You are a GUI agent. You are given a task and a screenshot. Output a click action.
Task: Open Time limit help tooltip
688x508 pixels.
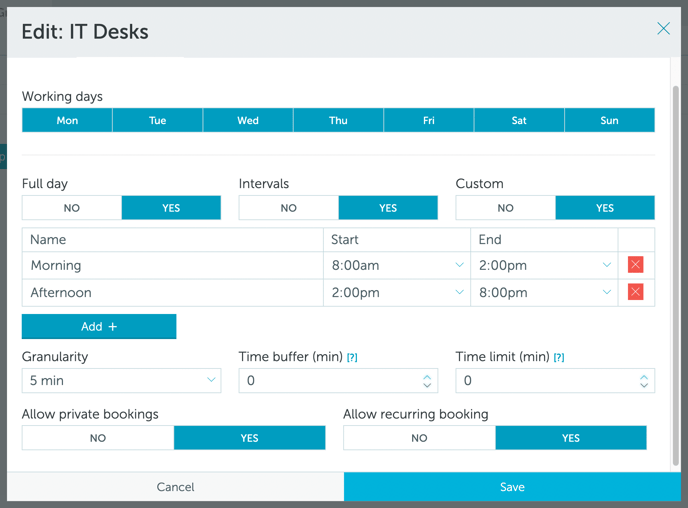[x=559, y=357]
